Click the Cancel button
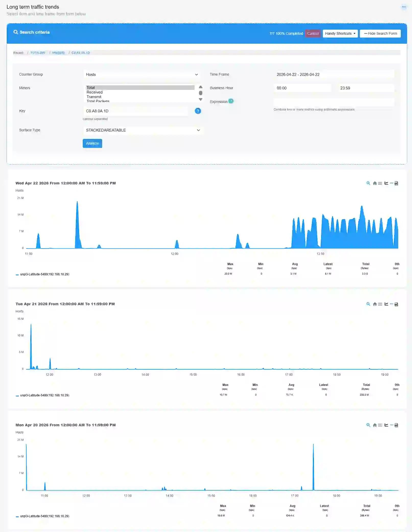The height and width of the screenshot is (532, 412). (313, 33)
